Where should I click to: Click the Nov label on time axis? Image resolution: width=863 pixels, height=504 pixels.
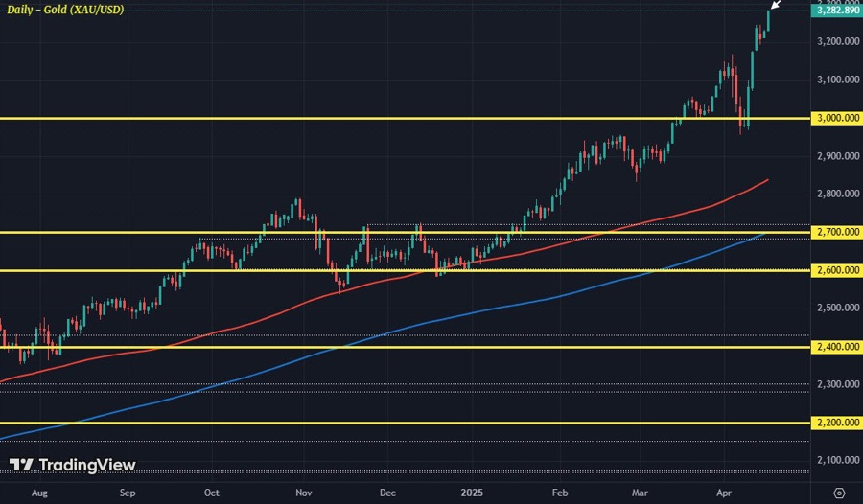point(303,493)
